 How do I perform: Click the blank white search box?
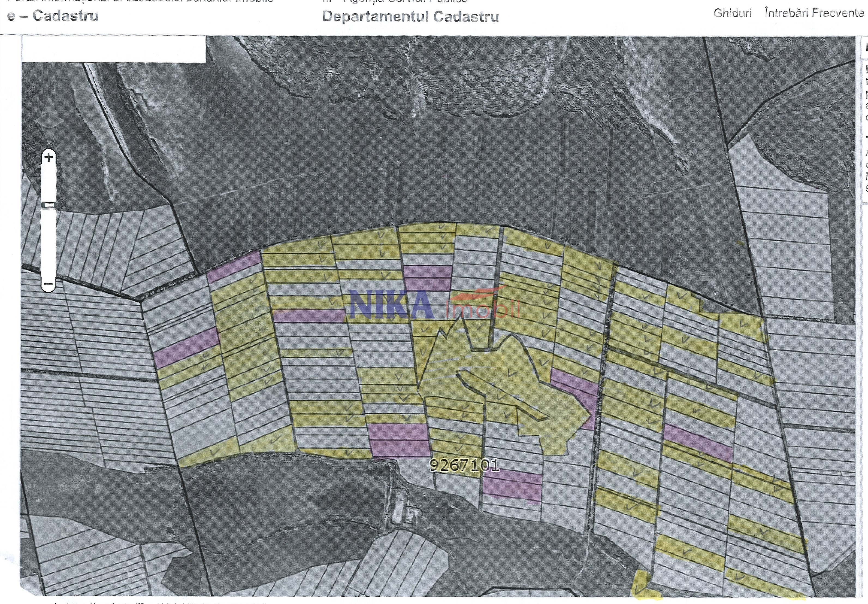[113, 49]
